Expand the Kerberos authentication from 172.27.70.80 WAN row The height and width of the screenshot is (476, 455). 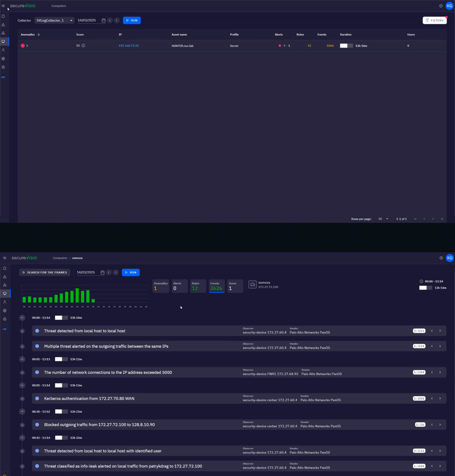point(22,399)
